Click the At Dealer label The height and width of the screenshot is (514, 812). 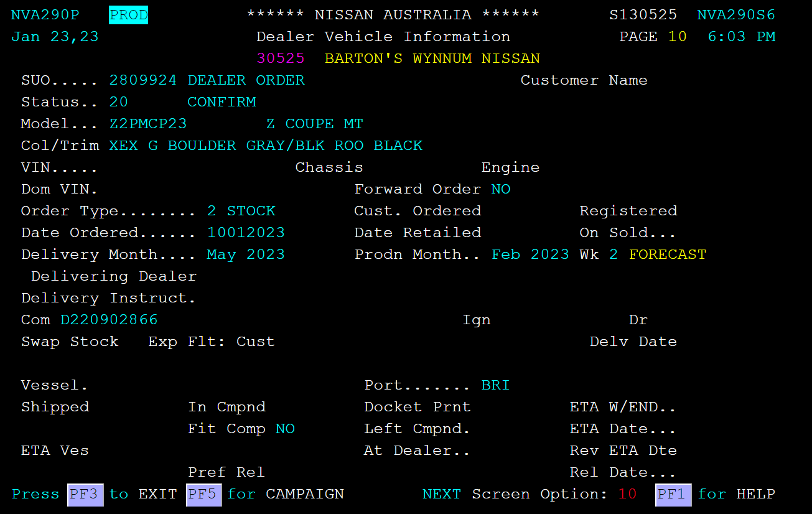(417, 451)
